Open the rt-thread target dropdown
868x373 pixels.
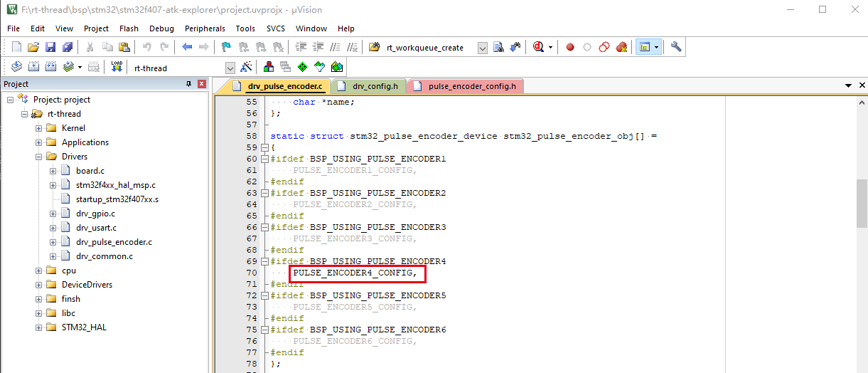coord(230,68)
